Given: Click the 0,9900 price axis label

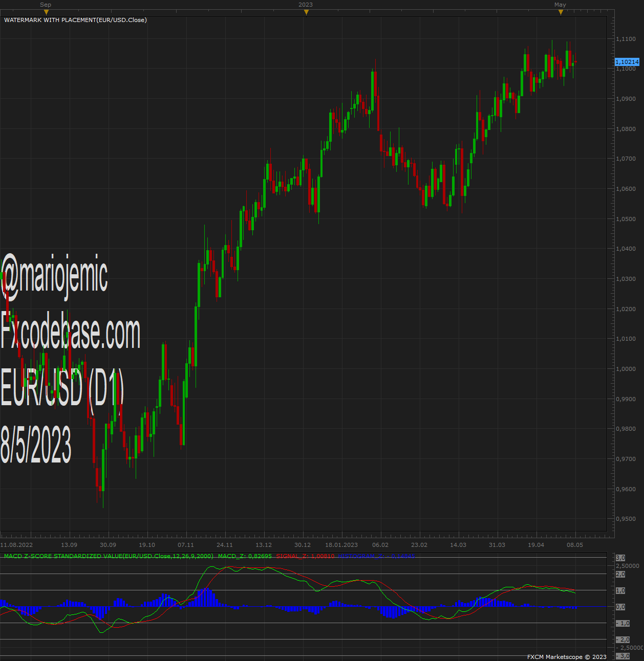Looking at the screenshot, I should 626,399.
